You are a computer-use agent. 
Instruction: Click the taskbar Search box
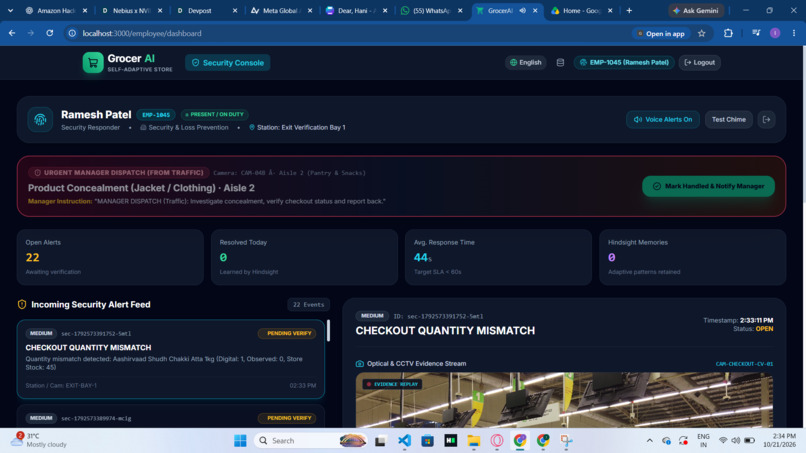click(310, 441)
